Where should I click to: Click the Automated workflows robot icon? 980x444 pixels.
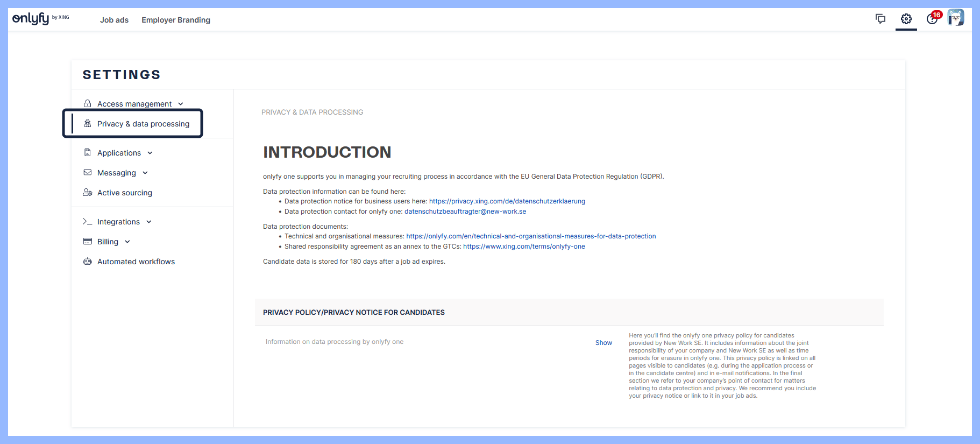(88, 262)
